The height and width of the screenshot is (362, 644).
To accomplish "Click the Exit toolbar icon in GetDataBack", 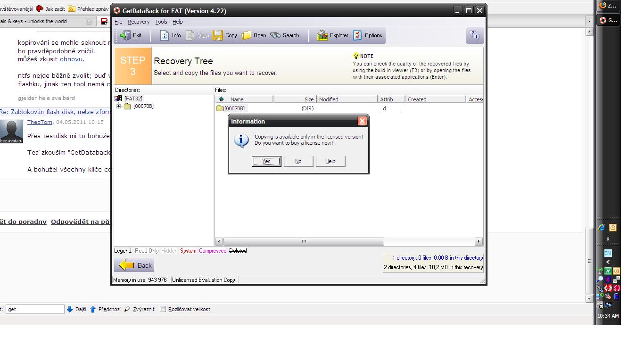I will click(x=125, y=35).
